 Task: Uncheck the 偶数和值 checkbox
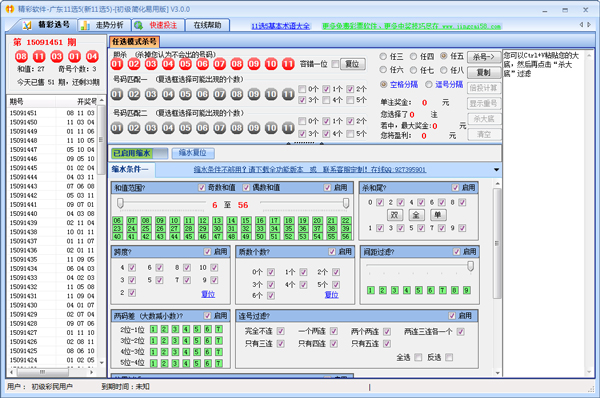tap(246, 188)
